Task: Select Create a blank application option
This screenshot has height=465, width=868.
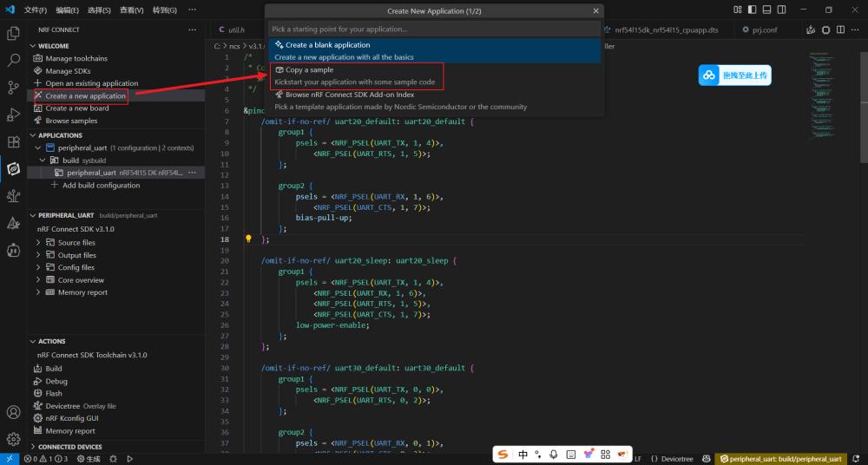Action: (x=435, y=51)
